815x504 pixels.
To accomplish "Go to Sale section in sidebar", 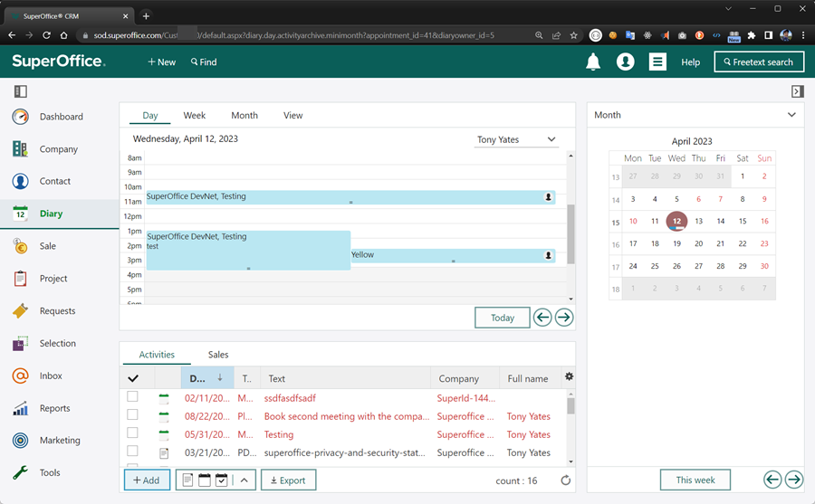I will tap(47, 246).
